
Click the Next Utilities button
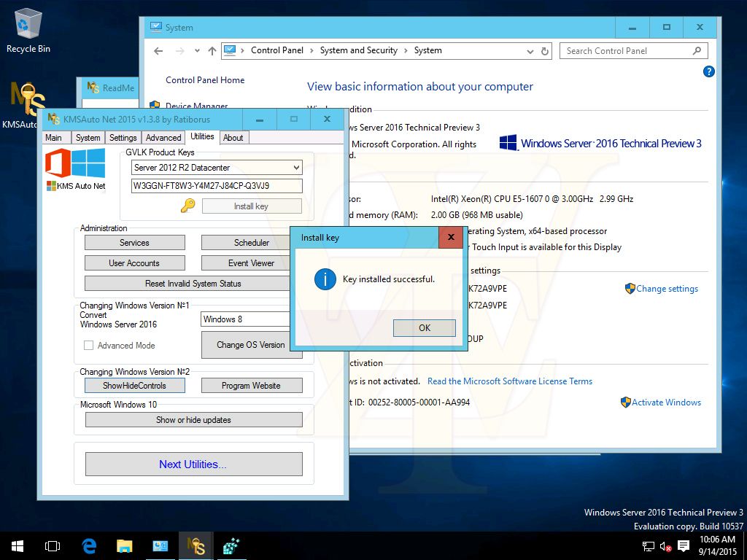pyautogui.click(x=193, y=464)
